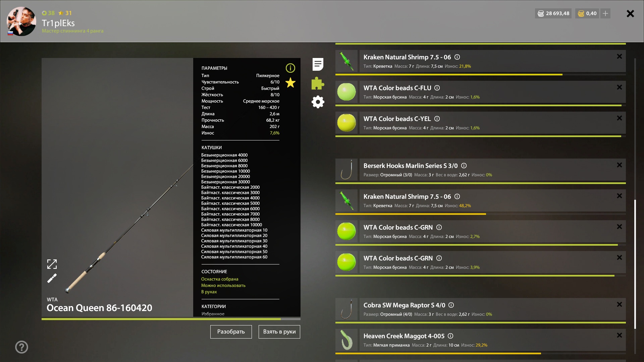Open the gear settings icon

pos(318,102)
